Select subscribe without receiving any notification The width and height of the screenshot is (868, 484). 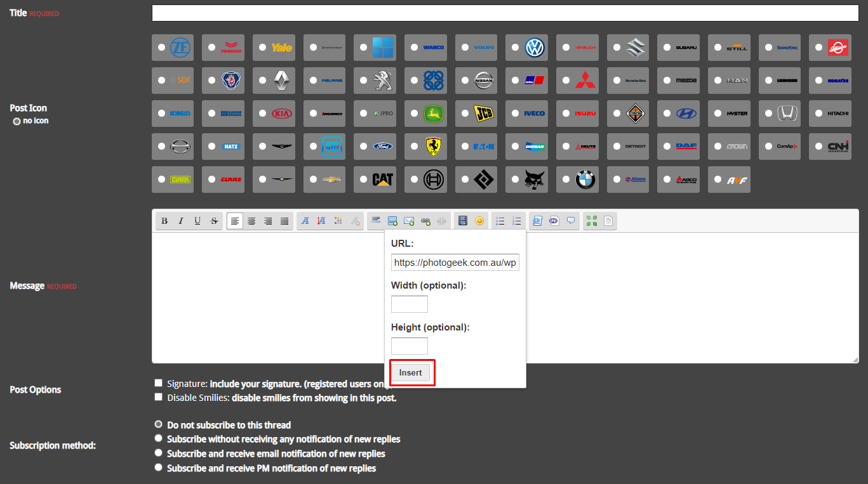tap(158, 438)
